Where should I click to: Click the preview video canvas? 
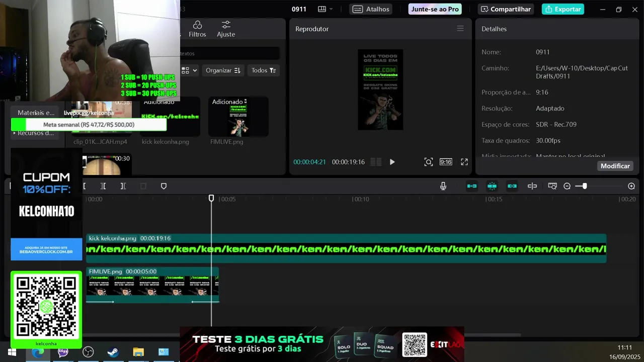(x=380, y=89)
